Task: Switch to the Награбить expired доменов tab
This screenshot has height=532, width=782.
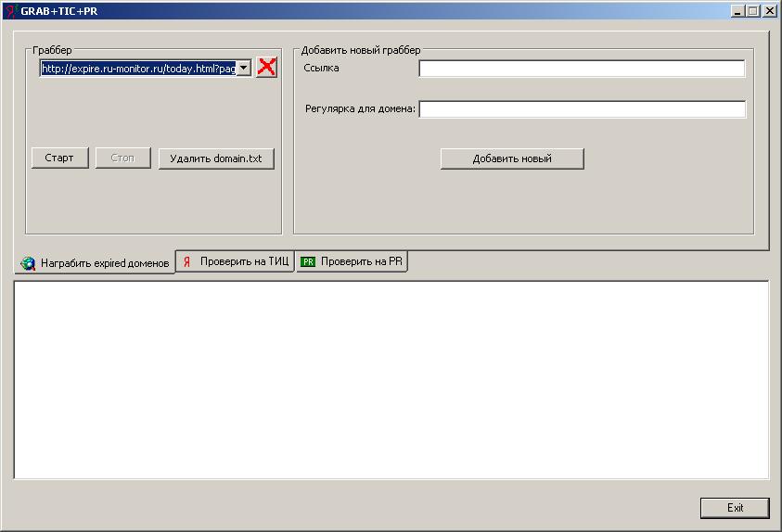Action: [x=95, y=262]
